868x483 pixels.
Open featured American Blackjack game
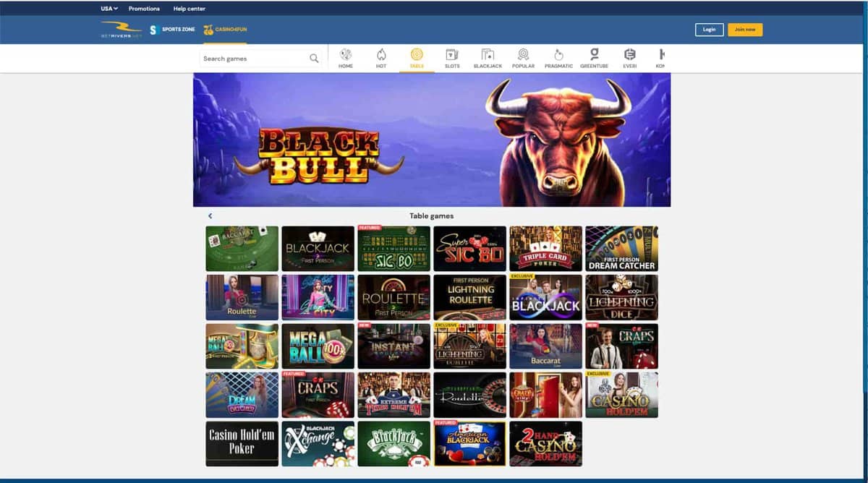tap(469, 444)
